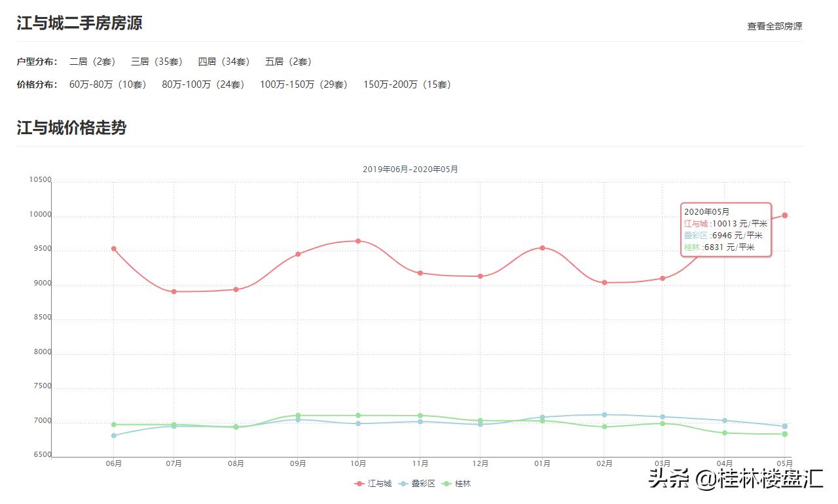This screenshot has width=838, height=504.
Task: Toggle 桂林 series in chart legend
Action: click(456, 484)
